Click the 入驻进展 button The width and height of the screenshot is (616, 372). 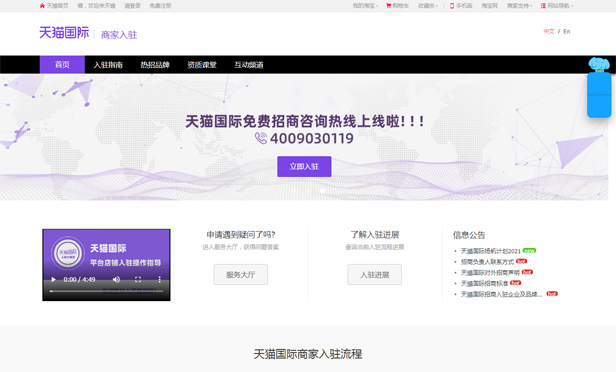tap(374, 275)
